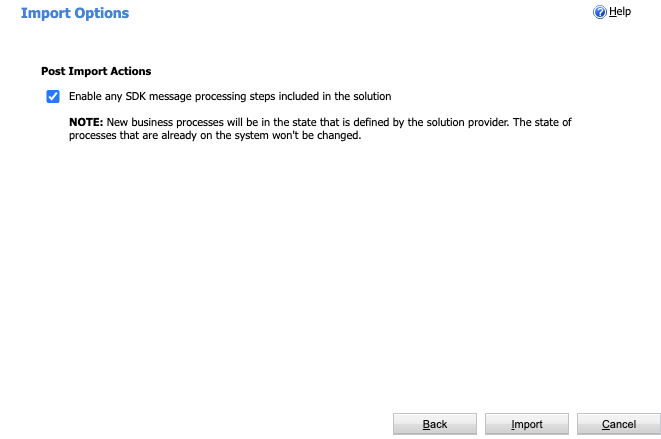Click the SDK message processing steps label
Screen dimensions: 661x439
230,97
